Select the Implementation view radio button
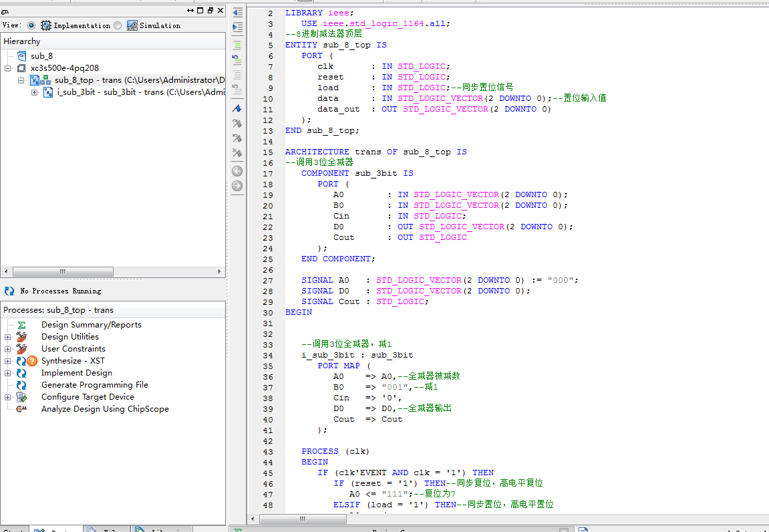 (x=31, y=25)
